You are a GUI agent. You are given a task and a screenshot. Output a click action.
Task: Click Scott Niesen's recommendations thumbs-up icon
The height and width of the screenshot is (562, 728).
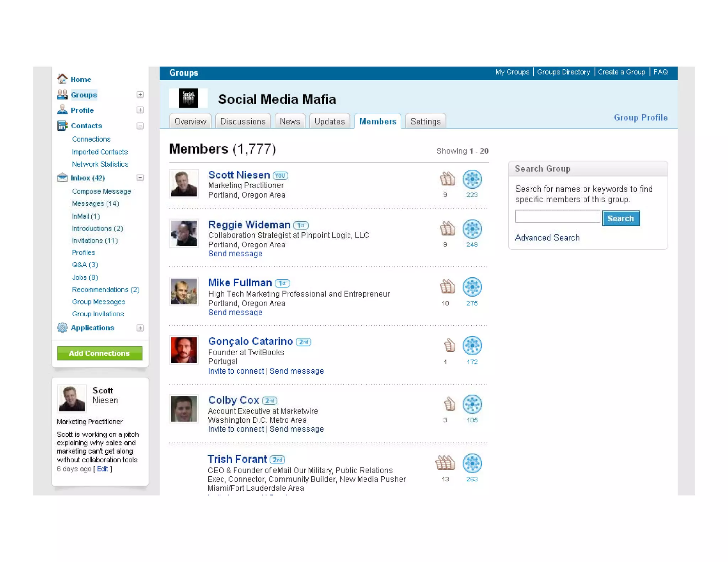click(447, 179)
